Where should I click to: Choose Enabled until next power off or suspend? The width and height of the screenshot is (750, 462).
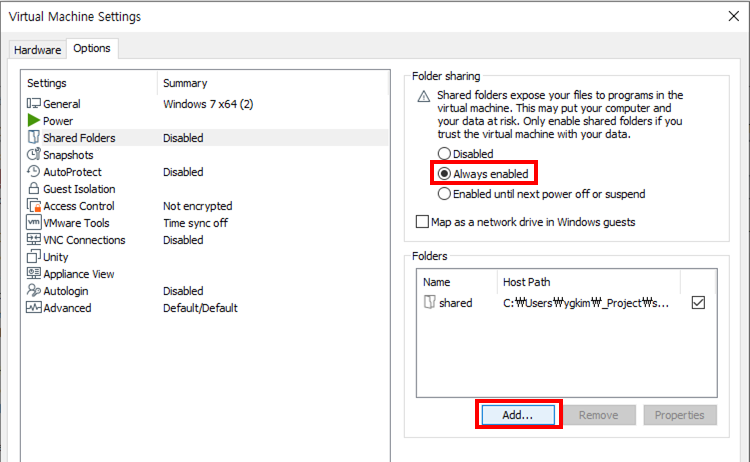pyautogui.click(x=444, y=194)
